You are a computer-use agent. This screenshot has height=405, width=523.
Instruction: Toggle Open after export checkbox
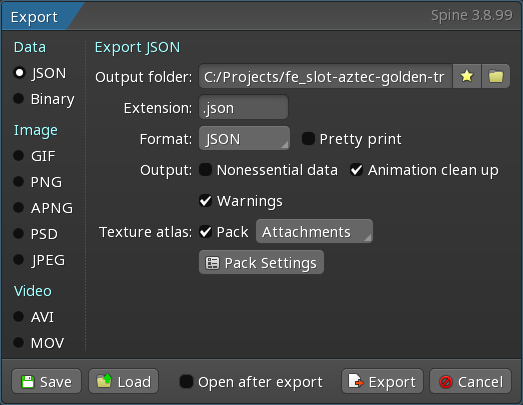(x=186, y=382)
